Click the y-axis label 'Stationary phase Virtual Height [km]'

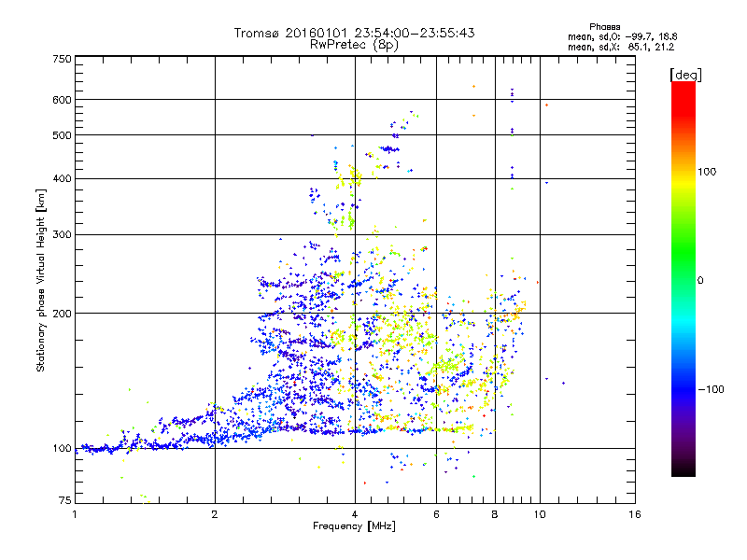(x=41, y=280)
